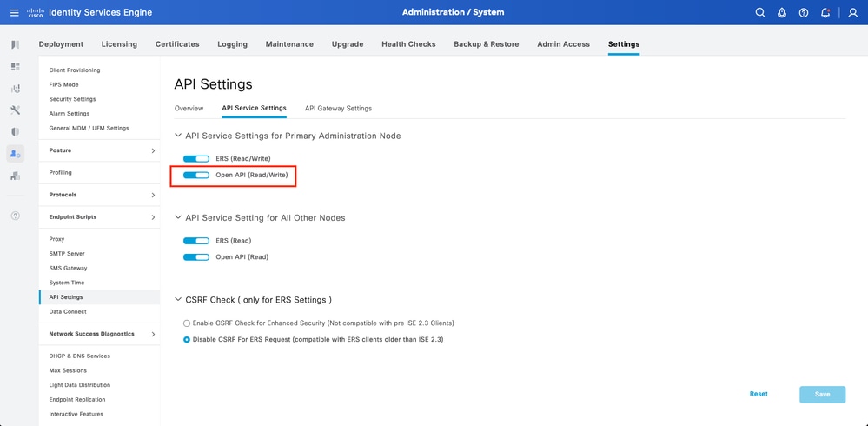Open Max Sessions in sidebar
Image resolution: width=868 pixels, height=426 pixels.
click(x=68, y=370)
